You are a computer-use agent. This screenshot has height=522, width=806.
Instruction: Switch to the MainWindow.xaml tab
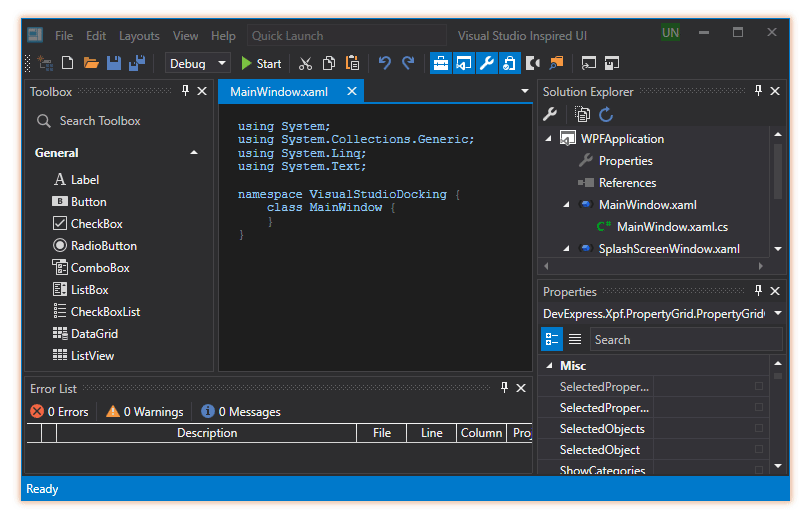point(279,92)
